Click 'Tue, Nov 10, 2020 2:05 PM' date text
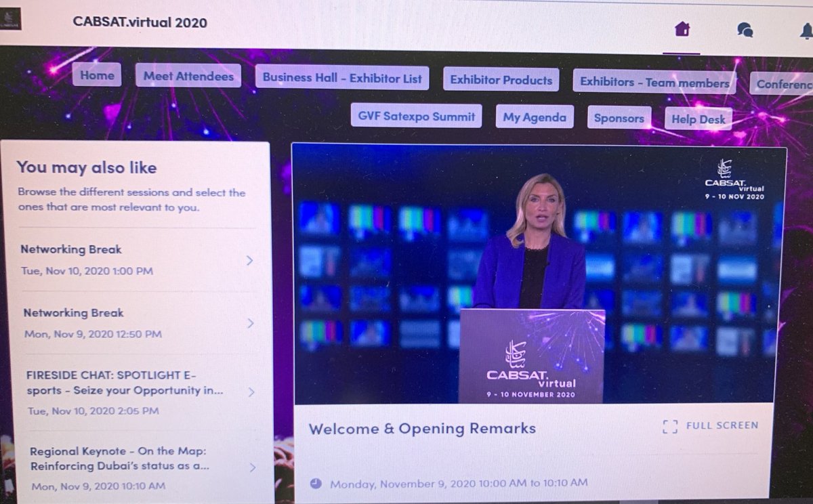Screen dimensions: 813x504 tap(93, 411)
